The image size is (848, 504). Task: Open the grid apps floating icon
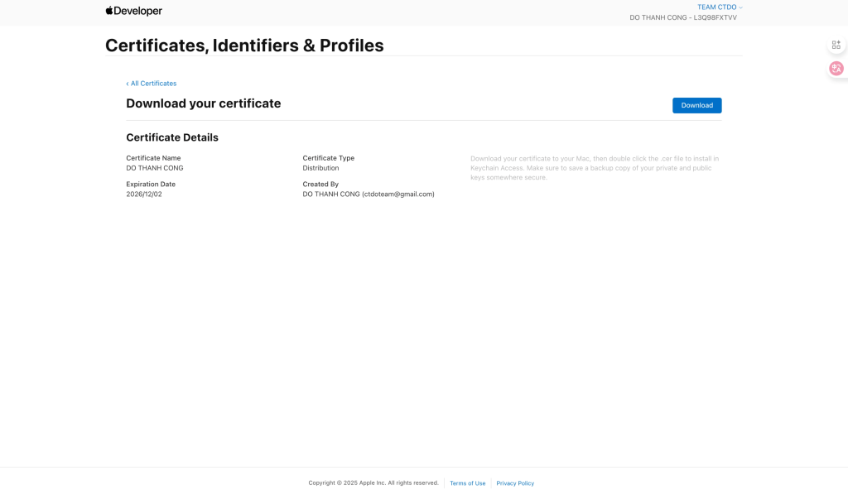click(x=836, y=45)
